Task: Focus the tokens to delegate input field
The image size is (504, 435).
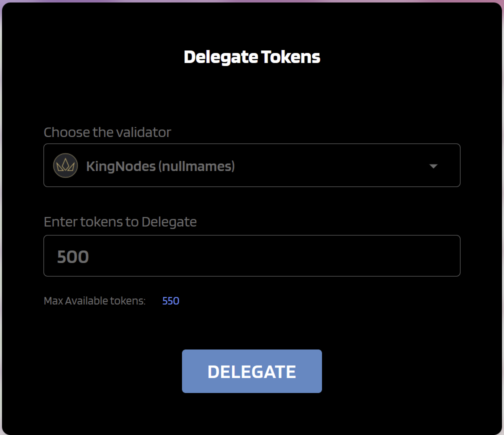Action: coord(252,256)
